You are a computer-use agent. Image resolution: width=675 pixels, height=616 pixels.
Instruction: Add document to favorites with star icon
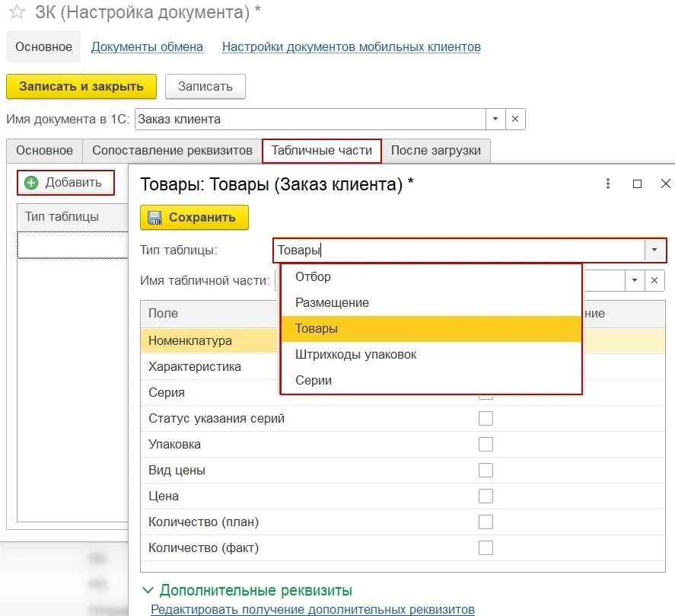(x=17, y=12)
